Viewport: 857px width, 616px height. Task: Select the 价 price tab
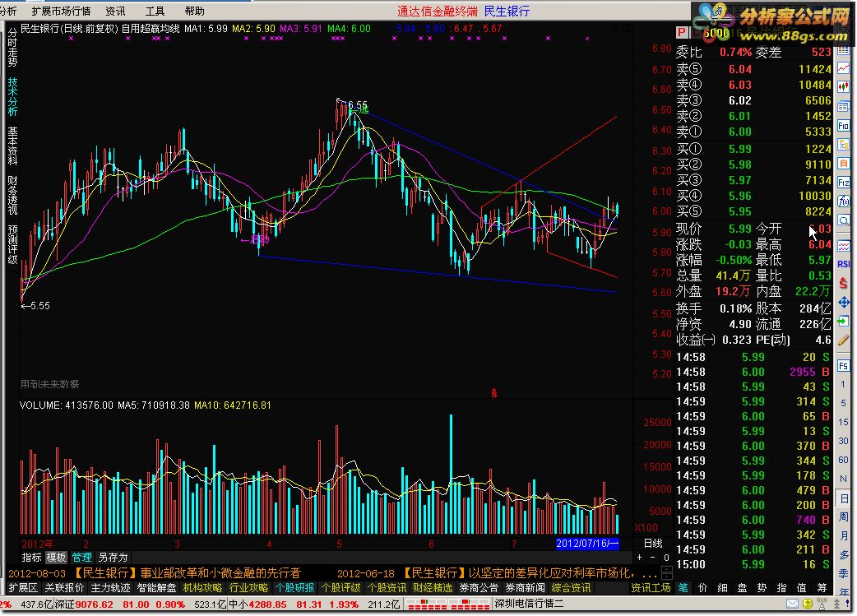[x=703, y=588]
